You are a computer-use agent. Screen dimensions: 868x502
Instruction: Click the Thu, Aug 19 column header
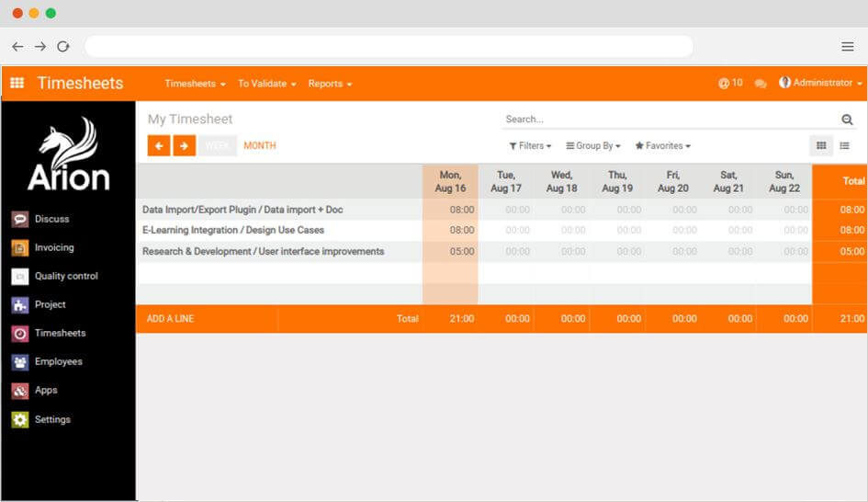tap(617, 182)
